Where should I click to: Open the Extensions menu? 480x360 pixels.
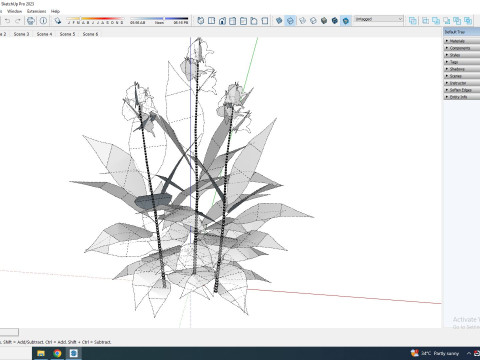pos(37,11)
